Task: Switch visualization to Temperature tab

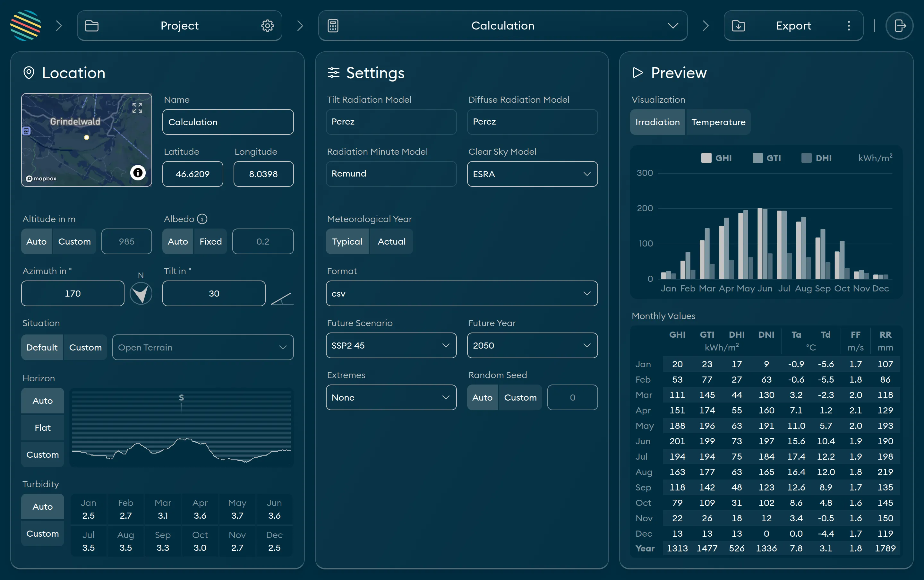Action: [x=718, y=122]
